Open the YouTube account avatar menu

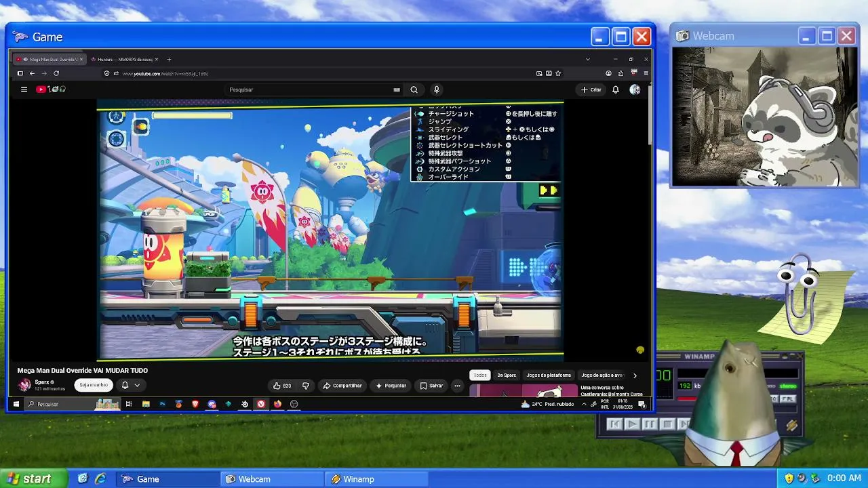tap(635, 89)
